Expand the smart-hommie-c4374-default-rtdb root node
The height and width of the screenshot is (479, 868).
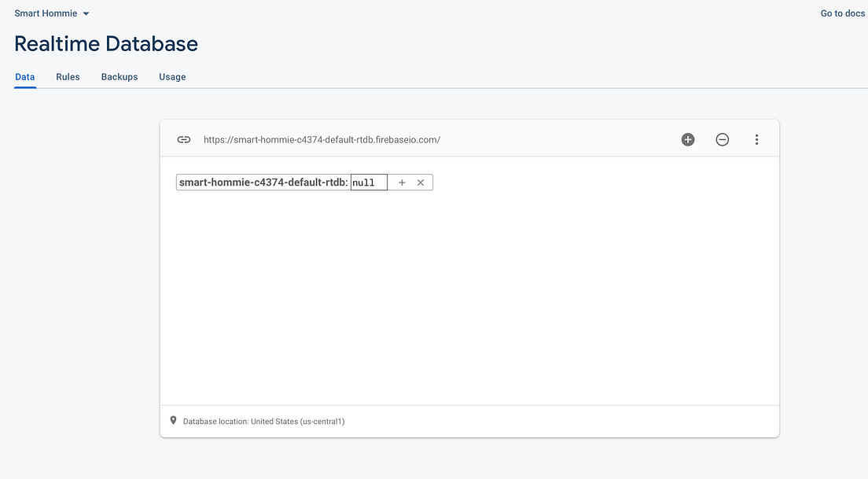pyautogui.click(x=263, y=182)
